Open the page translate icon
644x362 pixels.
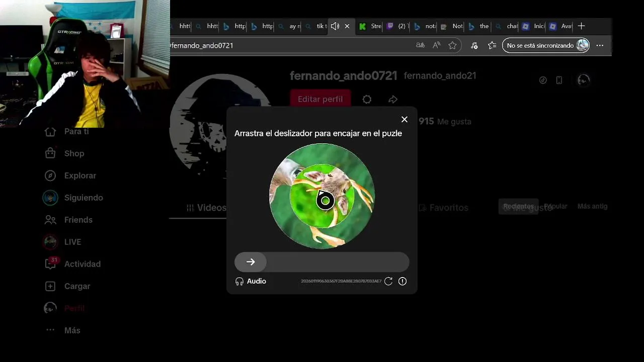click(420, 45)
